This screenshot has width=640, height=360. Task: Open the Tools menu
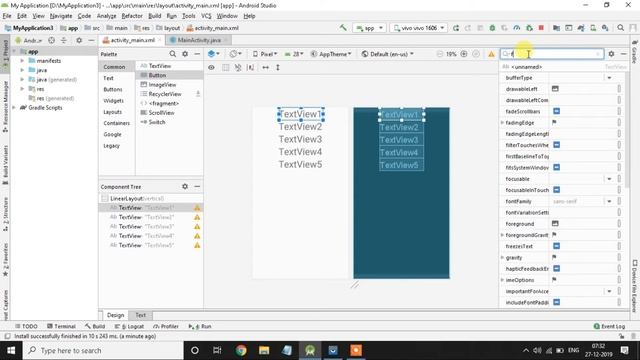pos(189,16)
